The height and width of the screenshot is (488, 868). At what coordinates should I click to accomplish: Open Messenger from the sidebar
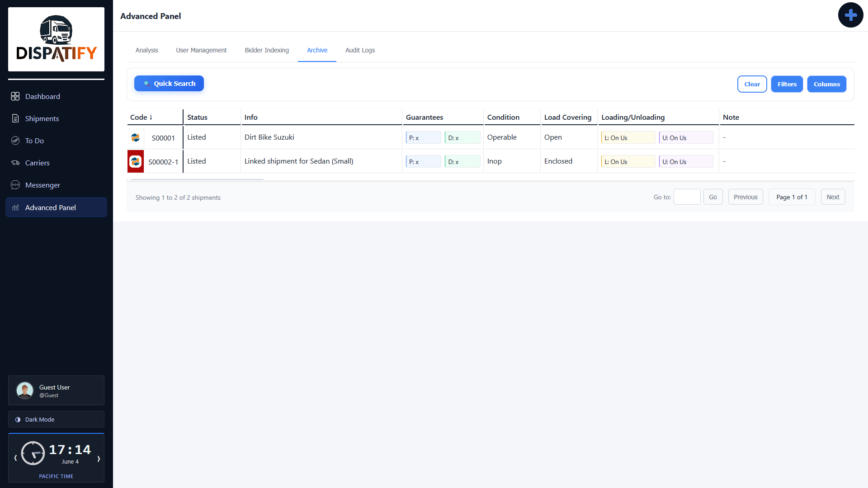coord(56,185)
